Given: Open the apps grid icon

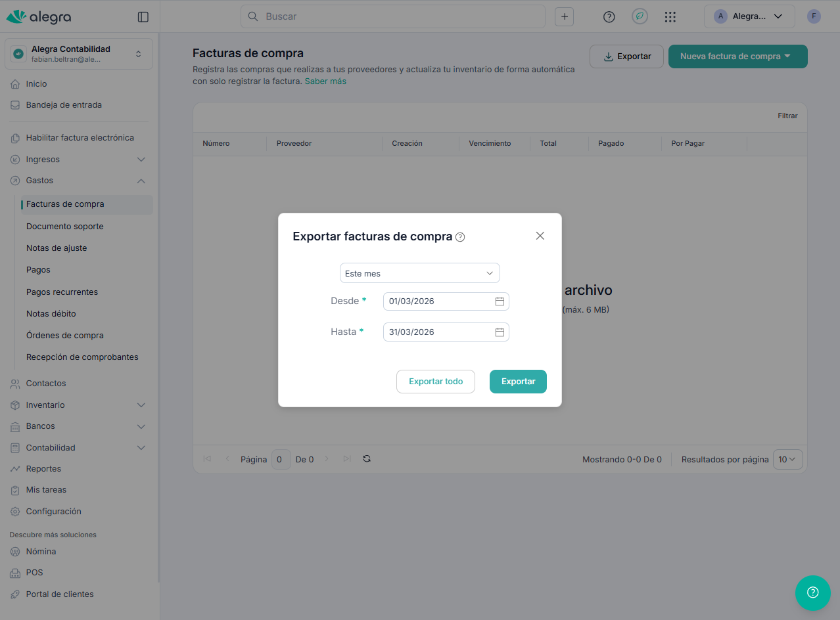Looking at the screenshot, I should click(670, 16).
